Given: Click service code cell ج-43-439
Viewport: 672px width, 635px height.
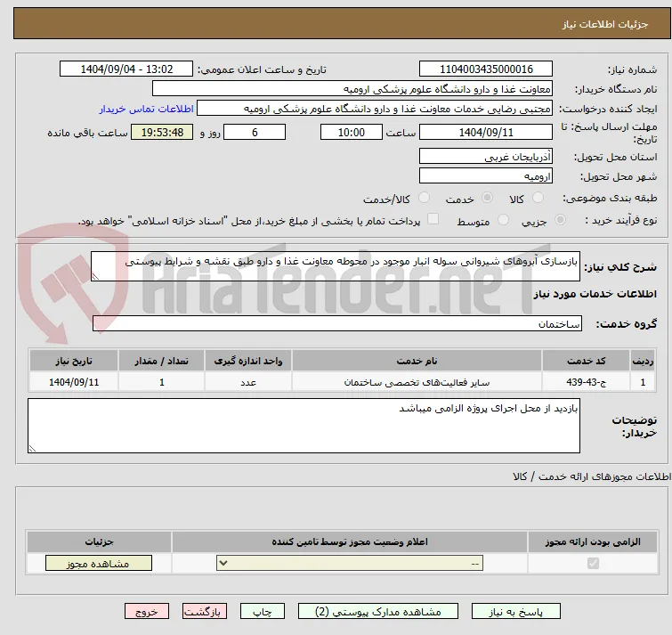Looking at the screenshot, I should [x=586, y=381].
